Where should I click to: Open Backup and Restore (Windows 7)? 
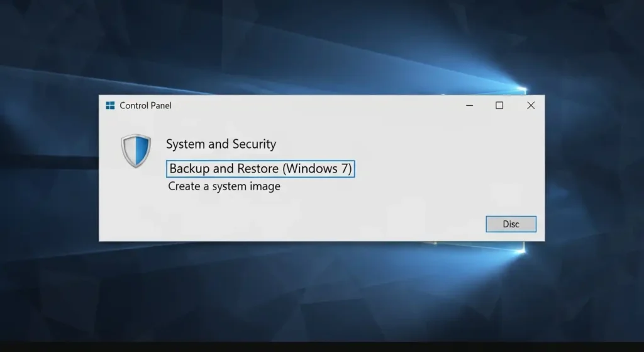click(260, 169)
